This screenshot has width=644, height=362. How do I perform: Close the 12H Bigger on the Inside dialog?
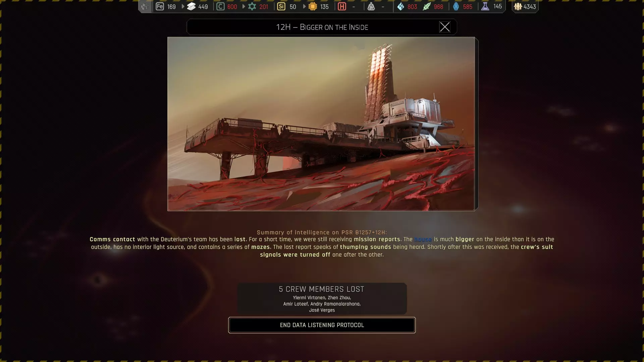445,27
